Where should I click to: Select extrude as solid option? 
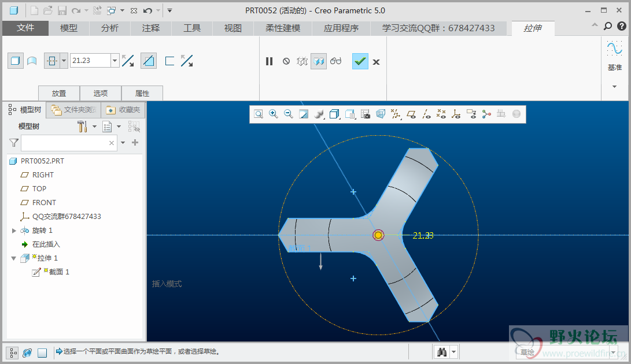pyautogui.click(x=15, y=61)
